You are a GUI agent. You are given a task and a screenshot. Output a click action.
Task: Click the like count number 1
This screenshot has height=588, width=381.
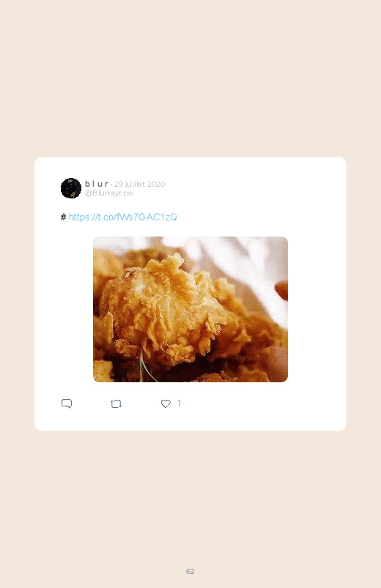point(180,403)
